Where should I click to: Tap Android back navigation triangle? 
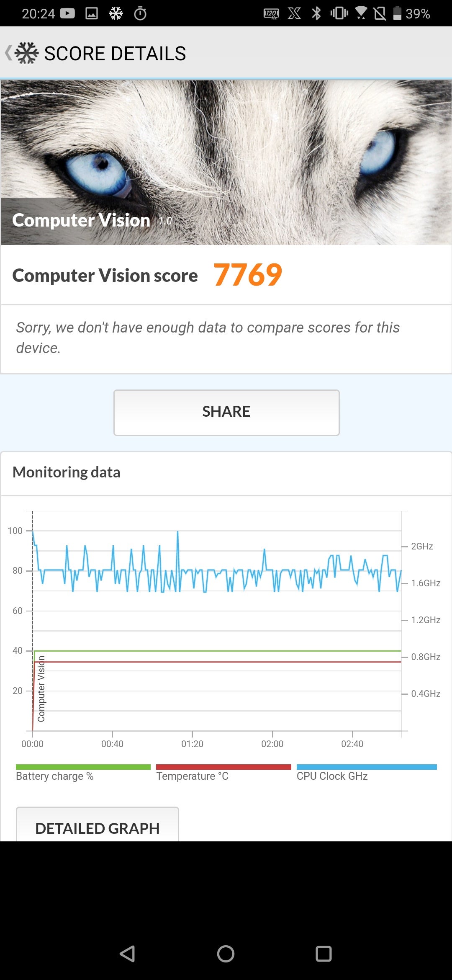click(x=127, y=954)
